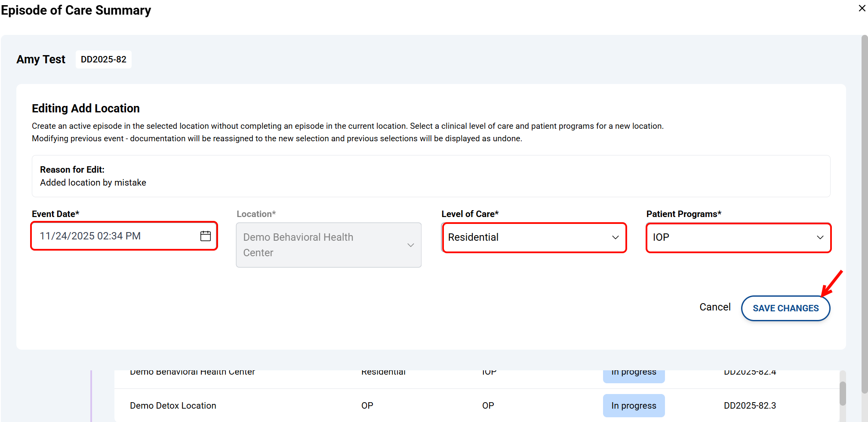Click the In progress status for Demo Detox Location
The width and height of the screenshot is (868, 422).
pos(633,406)
